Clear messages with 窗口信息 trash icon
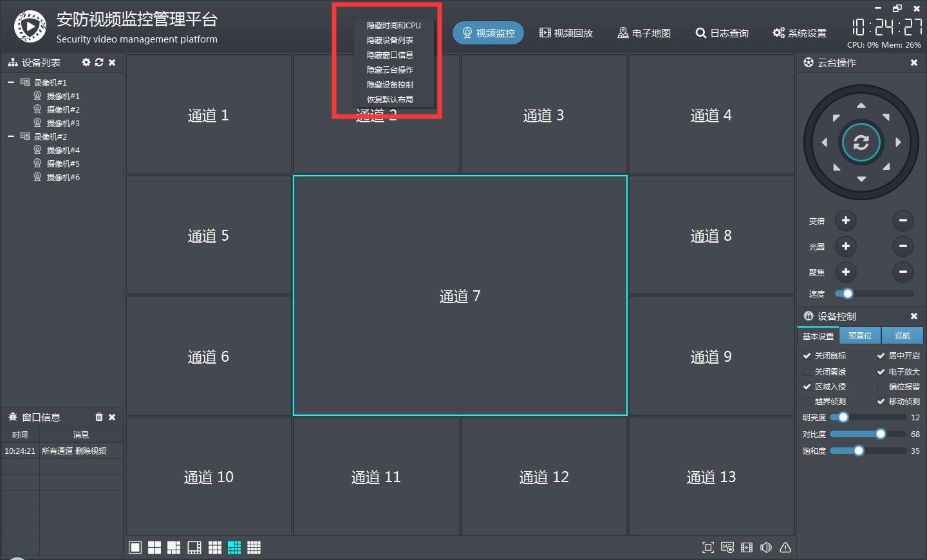Image resolution: width=927 pixels, height=560 pixels. click(x=99, y=417)
